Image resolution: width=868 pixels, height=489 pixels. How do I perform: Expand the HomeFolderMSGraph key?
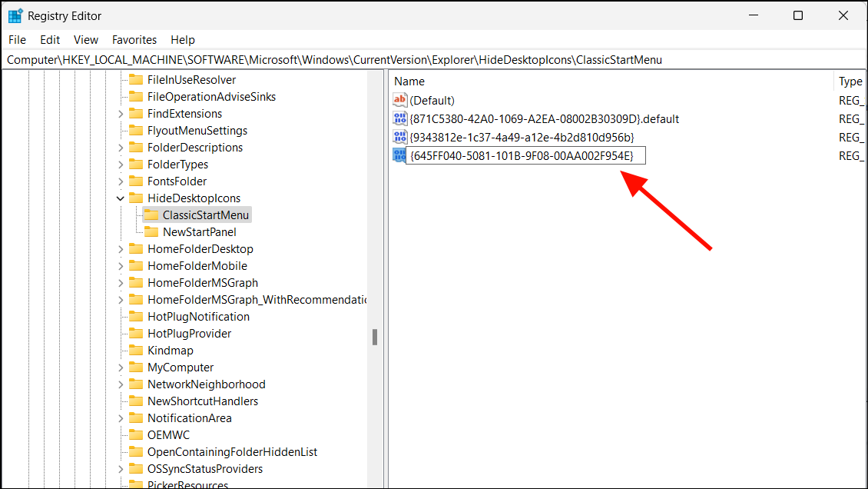click(x=121, y=283)
